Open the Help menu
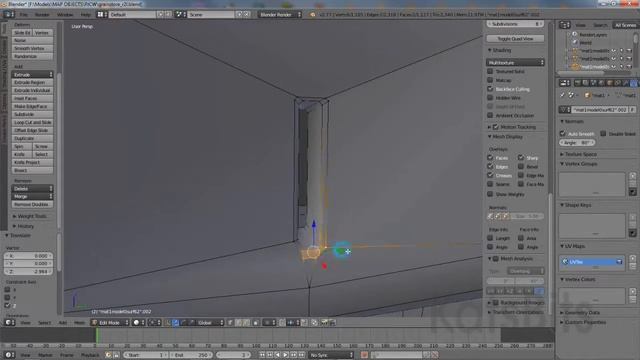Viewport: 640px width, 360px height. pyautogui.click(x=85, y=14)
